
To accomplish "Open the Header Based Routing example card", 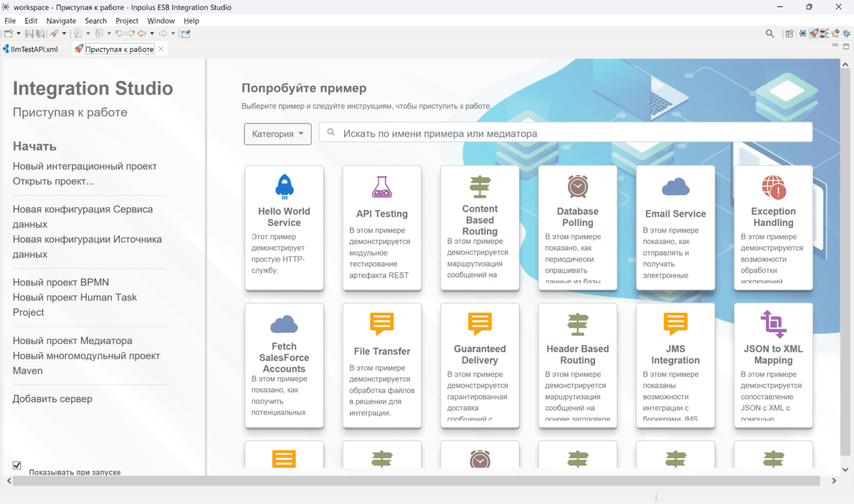I will click(578, 366).
